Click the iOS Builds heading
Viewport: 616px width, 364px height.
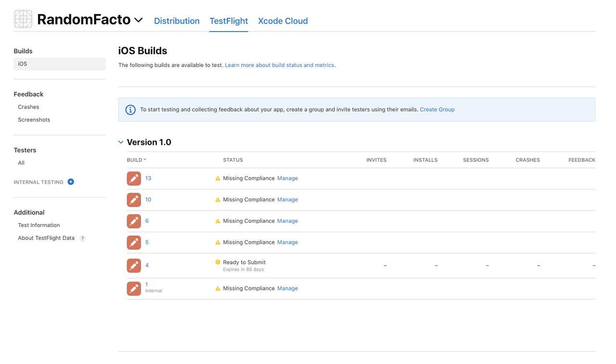coord(143,51)
